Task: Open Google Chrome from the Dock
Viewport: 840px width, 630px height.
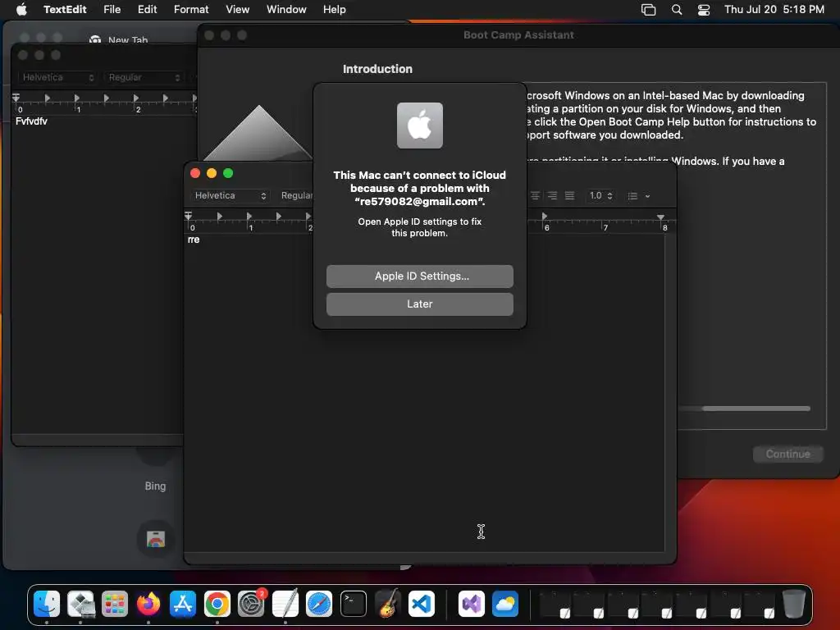Action: pos(217,604)
